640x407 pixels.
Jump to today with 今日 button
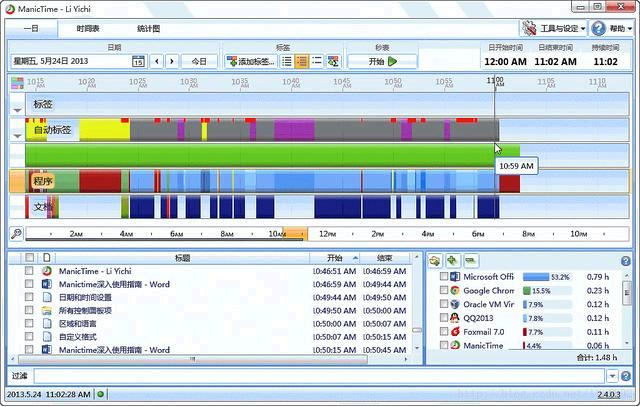pyautogui.click(x=199, y=61)
